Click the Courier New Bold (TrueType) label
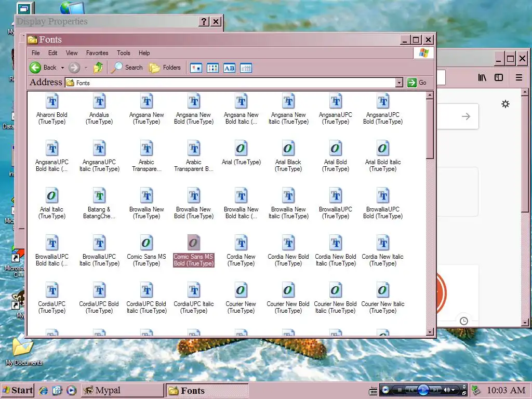 [288, 308]
